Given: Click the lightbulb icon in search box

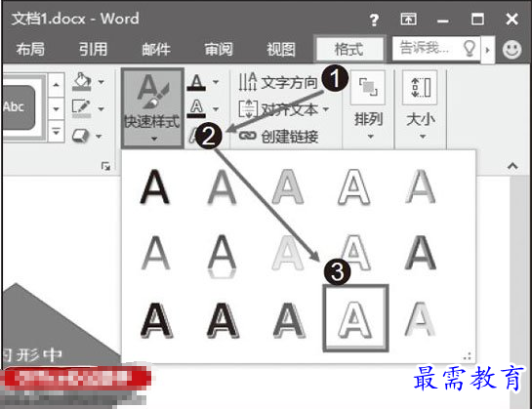Looking at the screenshot, I should (470, 48).
